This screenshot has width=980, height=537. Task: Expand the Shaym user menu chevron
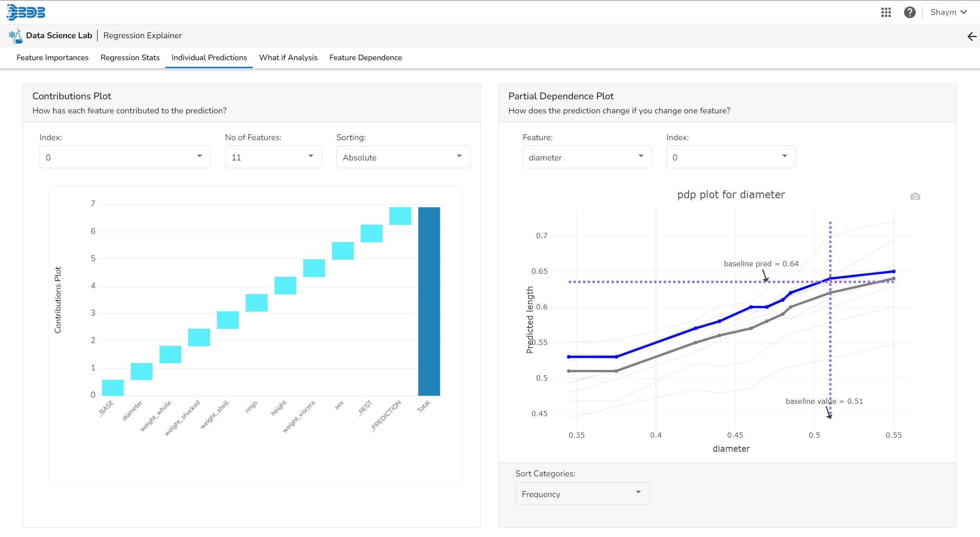(964, 12)
